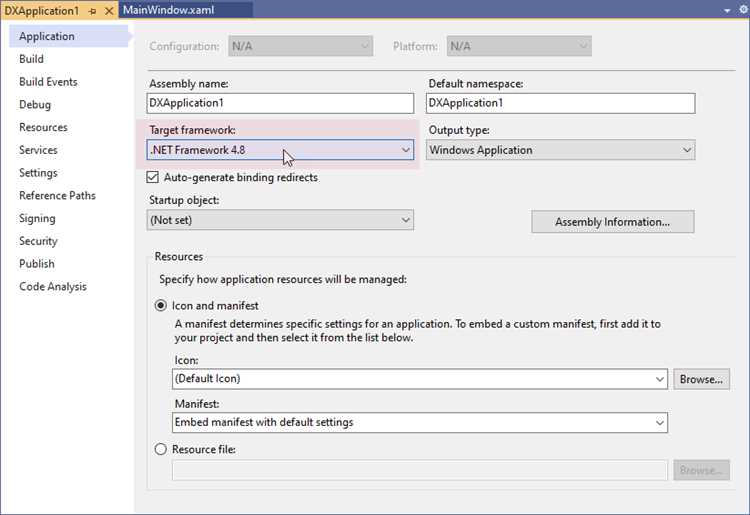Open the Build Events page
This screenshot has width=750, height=515.
pyautogui.click(x=48, y=82)
